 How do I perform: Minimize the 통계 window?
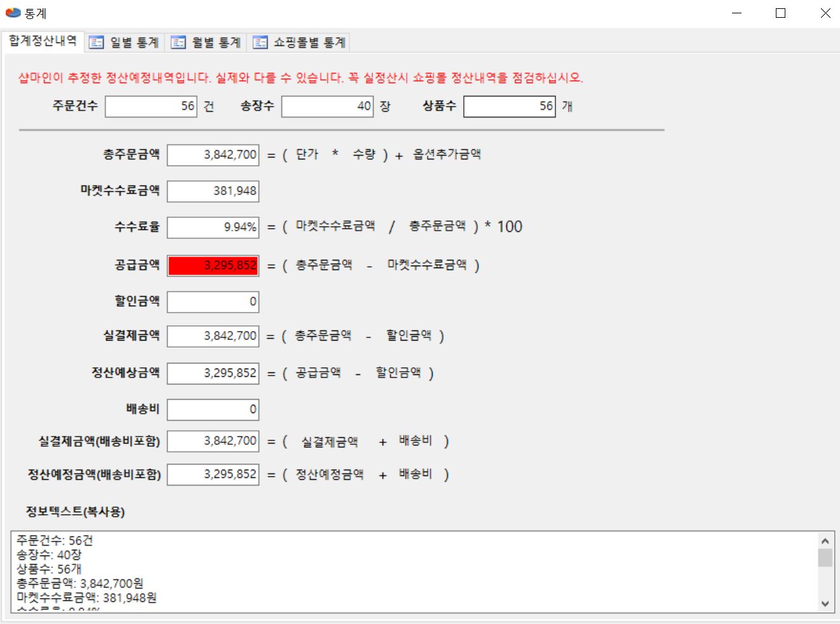click(737, 13)
